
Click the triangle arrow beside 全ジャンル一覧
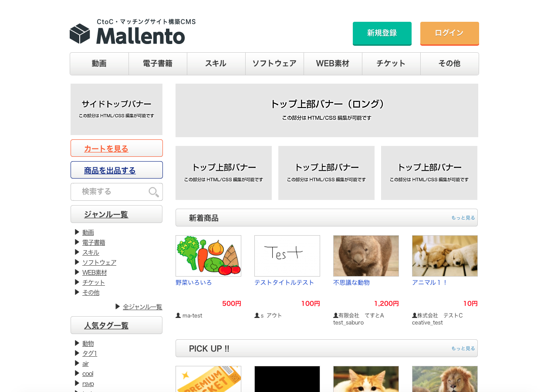tap(118, 307)
